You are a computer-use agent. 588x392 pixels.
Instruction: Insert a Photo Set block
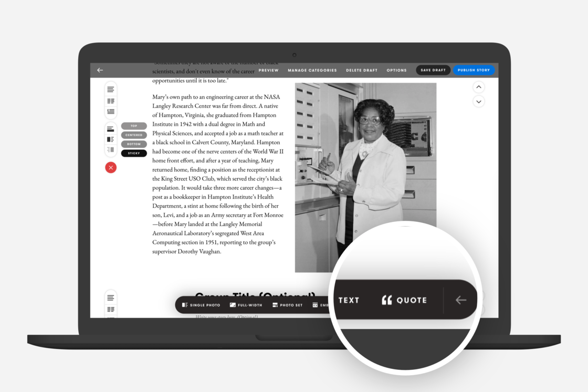click(287, 305)
